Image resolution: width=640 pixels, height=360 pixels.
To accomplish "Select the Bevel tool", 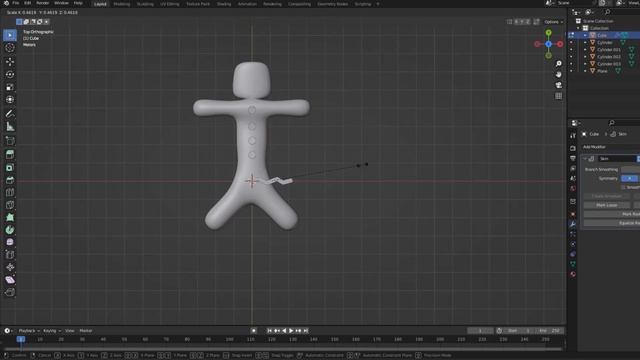I will (x=10, y=180).
